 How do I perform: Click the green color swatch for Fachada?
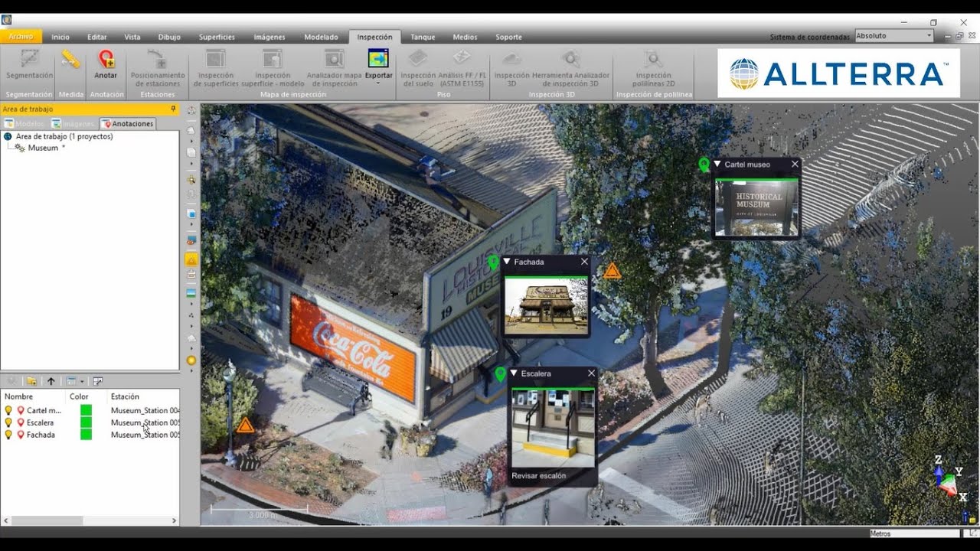[86, 435]
